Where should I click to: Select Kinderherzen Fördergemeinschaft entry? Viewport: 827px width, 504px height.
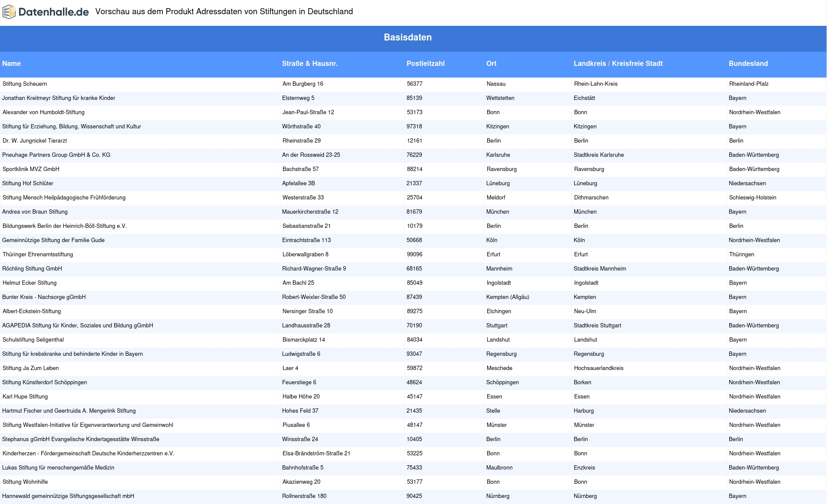[88, 454]
